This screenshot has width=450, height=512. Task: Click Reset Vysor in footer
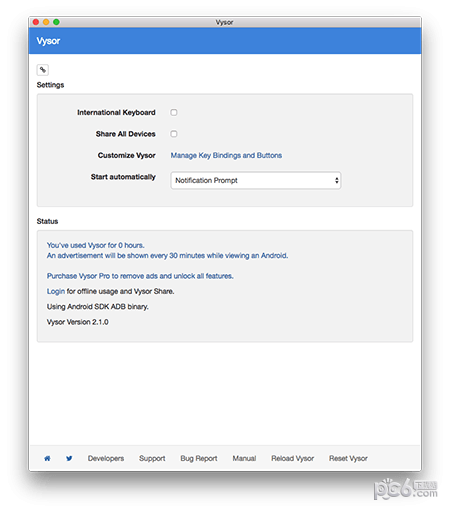348,458
